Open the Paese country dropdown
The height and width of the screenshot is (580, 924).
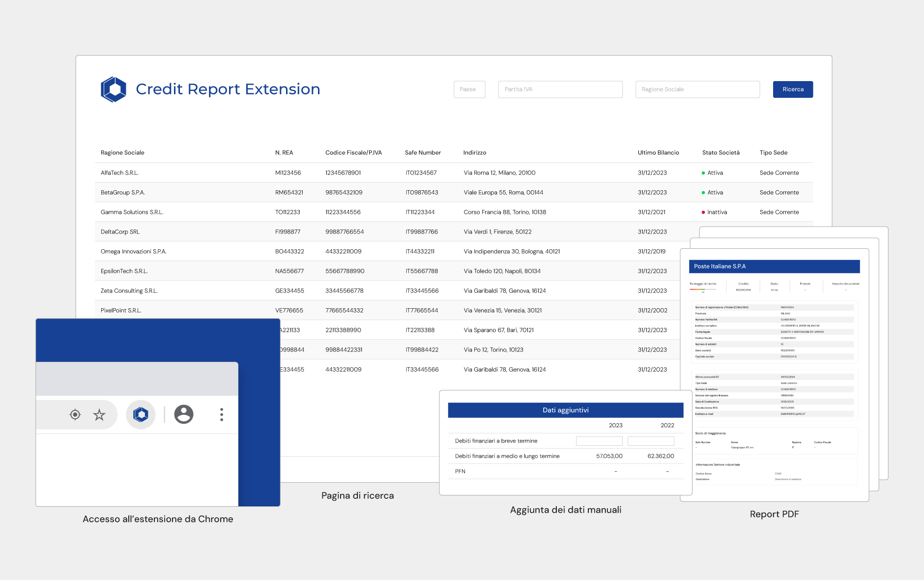pos(469,89)
